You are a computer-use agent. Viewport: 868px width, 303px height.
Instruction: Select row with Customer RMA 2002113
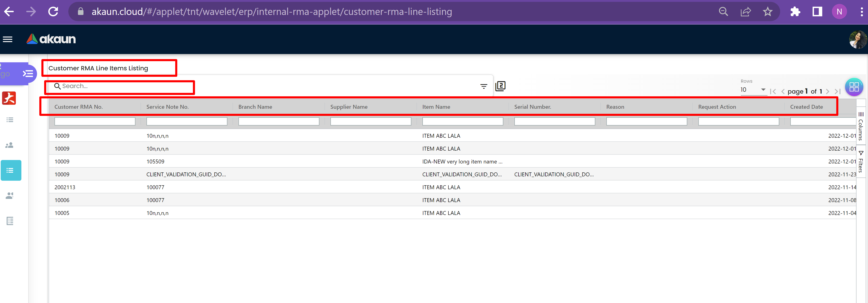(65, 187)
